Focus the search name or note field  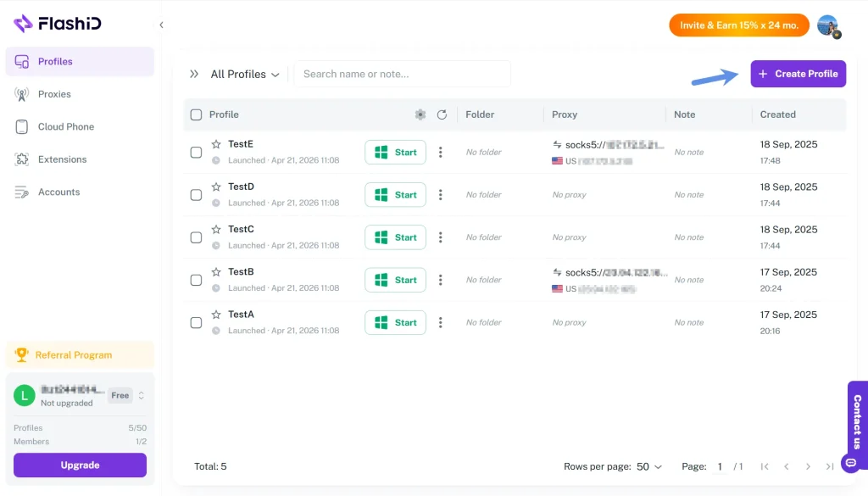click(402, 74)
